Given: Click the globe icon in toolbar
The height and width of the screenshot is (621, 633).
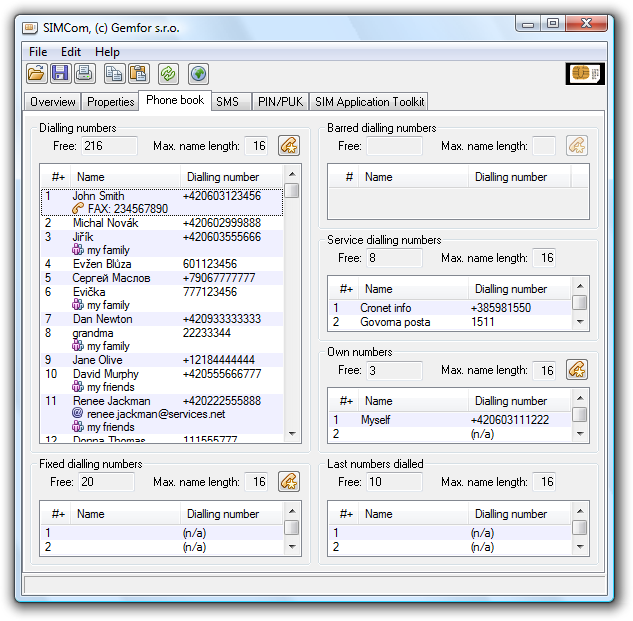Looking at the screenshot, I should pyautogui.click(x=198, y=73).
